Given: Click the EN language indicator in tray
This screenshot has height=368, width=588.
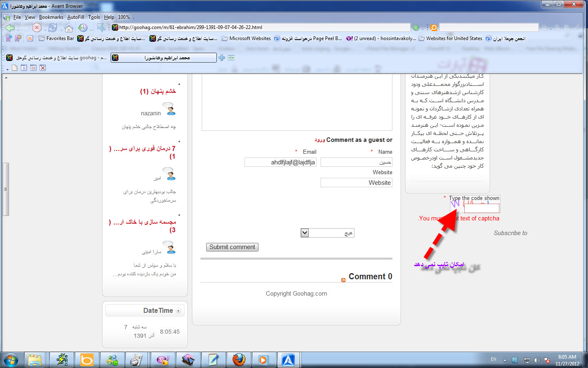Looking at the screenshot, I should tap(493, 359).
